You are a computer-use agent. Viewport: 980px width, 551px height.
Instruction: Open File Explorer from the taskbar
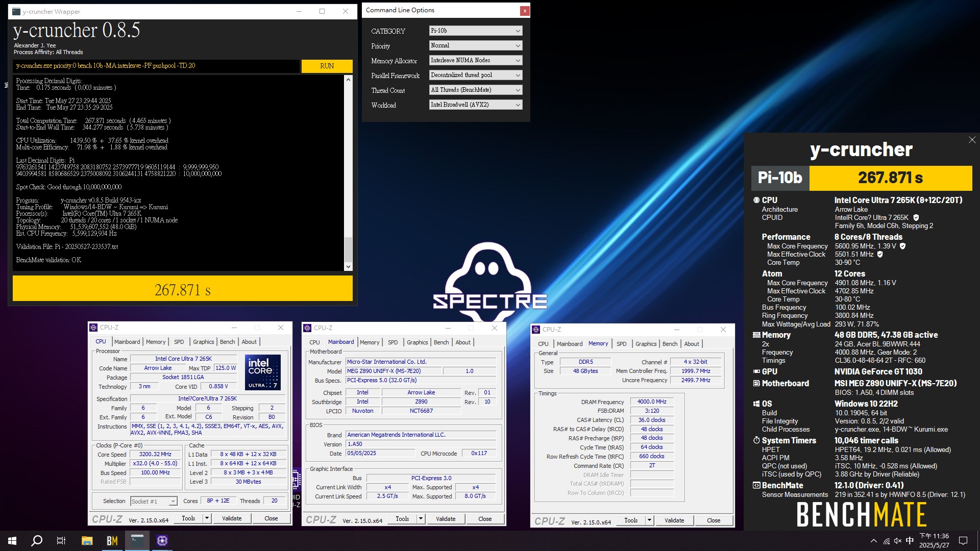[x=87, y=541]
